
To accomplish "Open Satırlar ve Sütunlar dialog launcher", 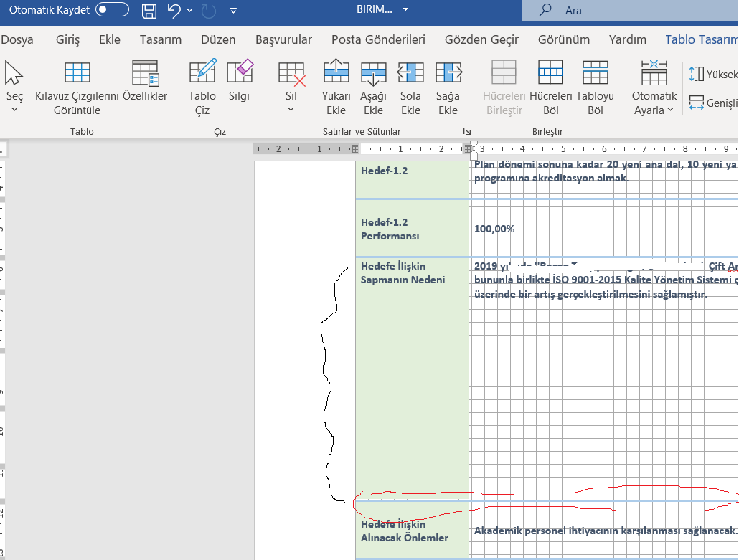I will click(x=466, y=131).
